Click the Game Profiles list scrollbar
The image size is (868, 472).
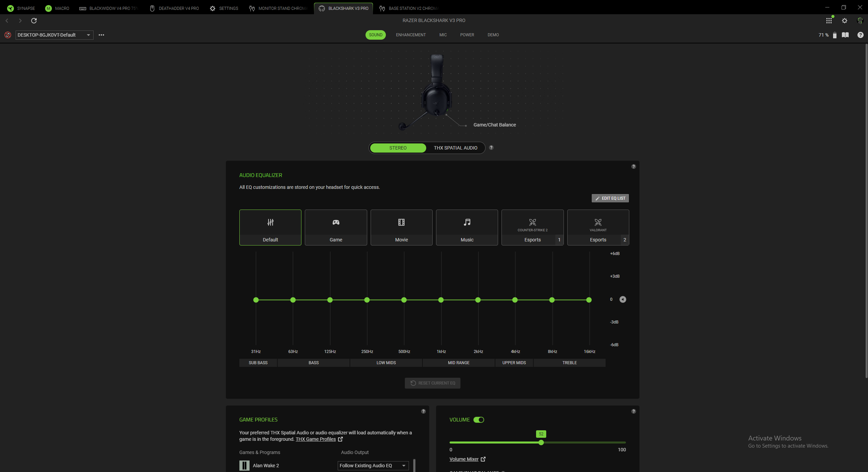coord(414,465)
